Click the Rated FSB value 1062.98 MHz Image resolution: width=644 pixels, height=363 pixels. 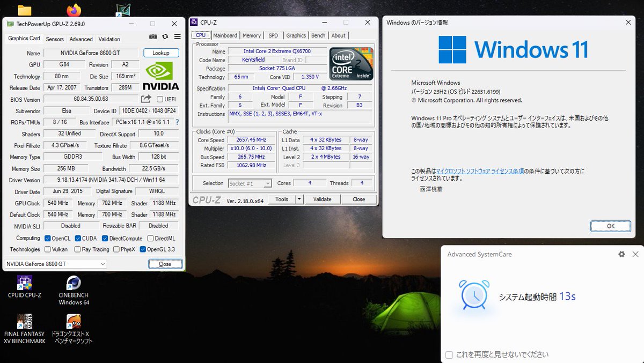pos(251,166)
